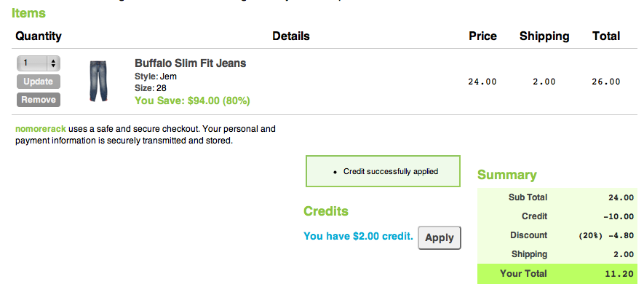Viewport: 644px width, 287px height.
Task: Click the Shipping column header
Action: point(544,36)
